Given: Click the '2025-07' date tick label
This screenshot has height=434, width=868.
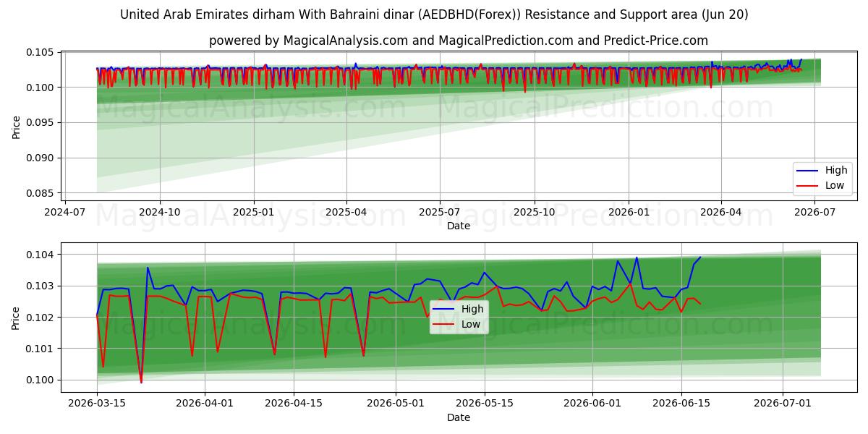Looking at the screenshot, I should coord(440,213).
